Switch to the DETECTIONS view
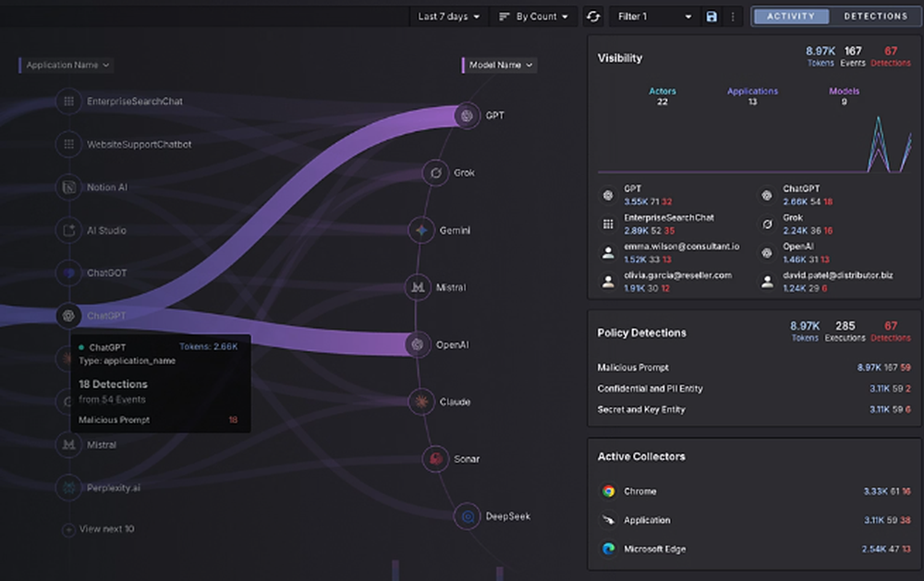Image resolution: width=924 pixels, height=581 pixels. tap(874, 16)
